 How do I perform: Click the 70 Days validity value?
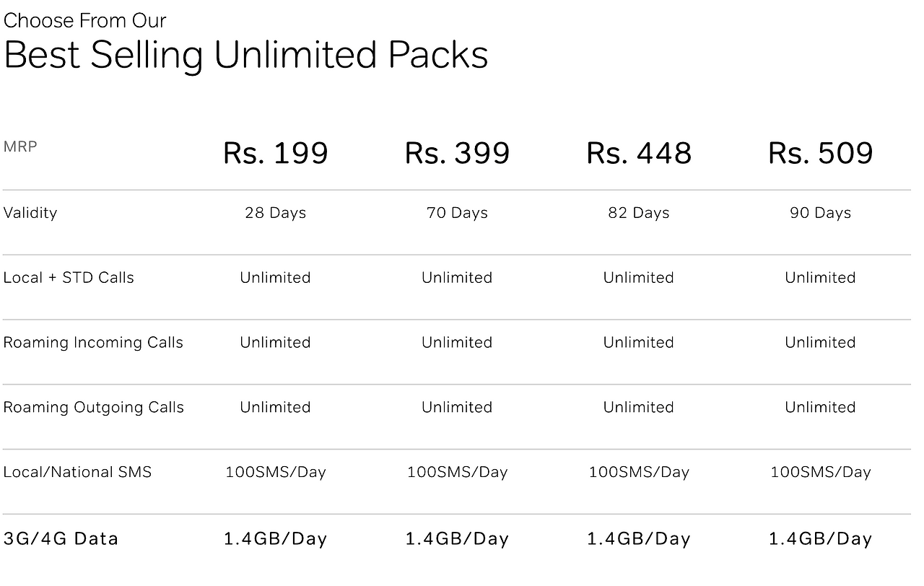[458, 213]
